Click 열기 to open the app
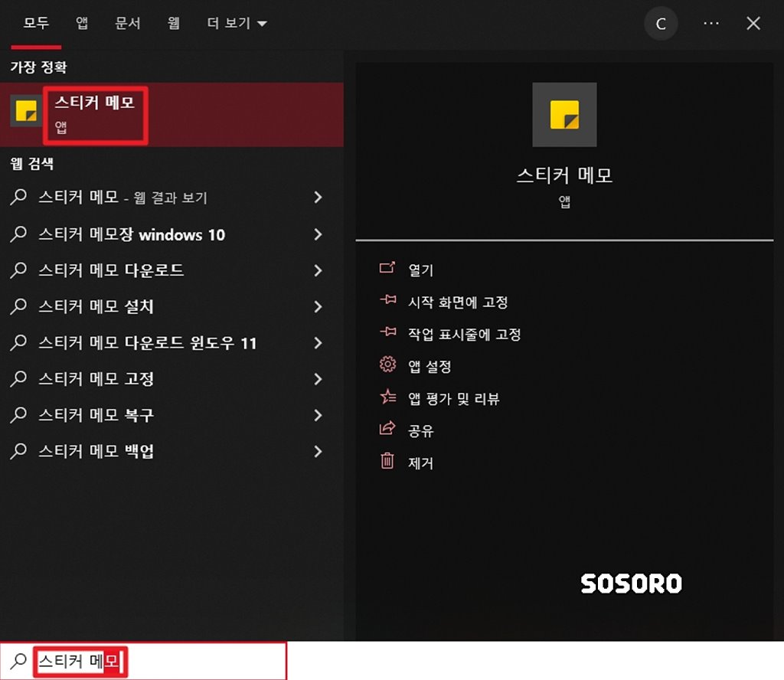The width and height of the screenshot is (784, 680). [420, 270]
